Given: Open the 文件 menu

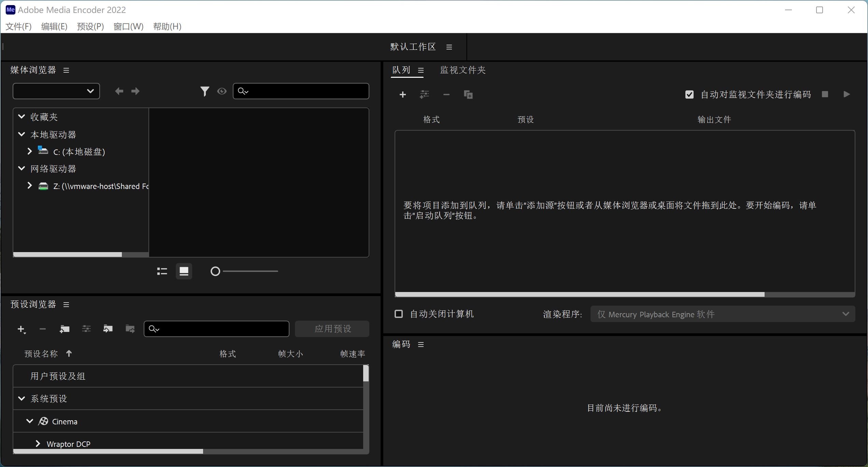Looking at the screenshot, I should [x=18, y=26].
